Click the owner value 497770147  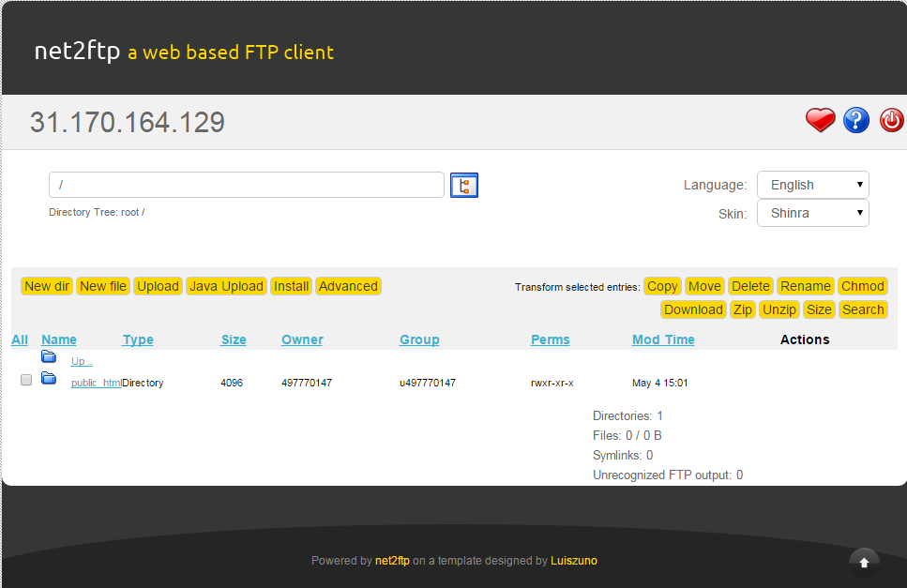coord(307,383)
